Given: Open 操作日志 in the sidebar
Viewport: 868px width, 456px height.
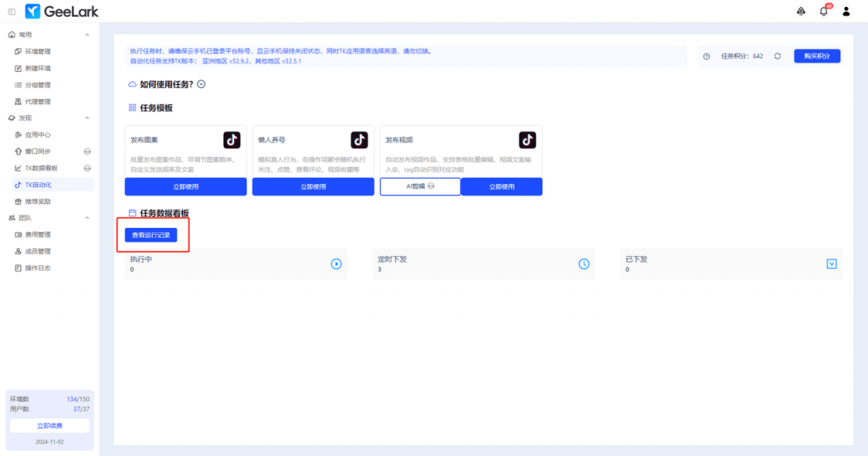Looking at the screenshot, I should tap(37, 268).
